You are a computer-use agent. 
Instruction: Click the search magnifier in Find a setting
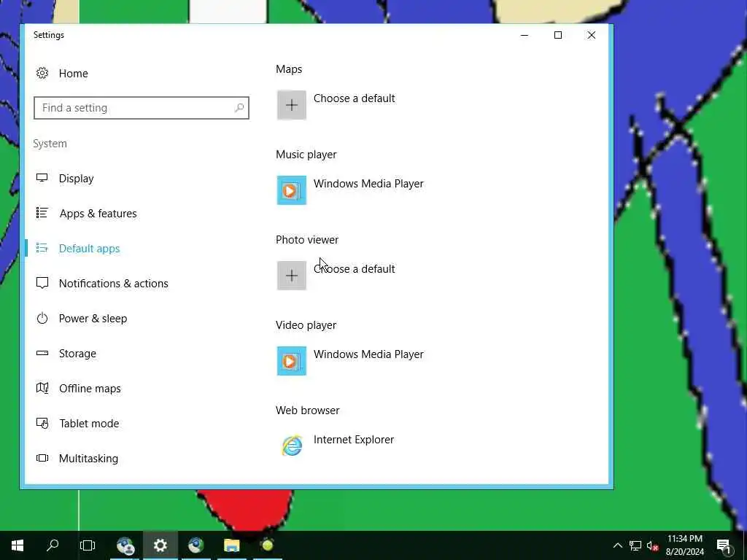[239, 108]
